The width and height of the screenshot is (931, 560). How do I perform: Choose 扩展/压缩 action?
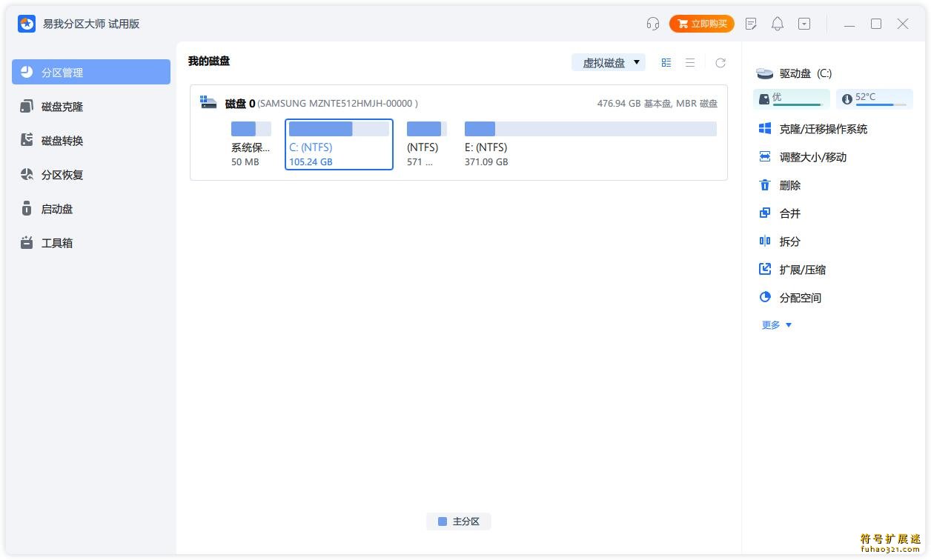click(x=803, y=270)
